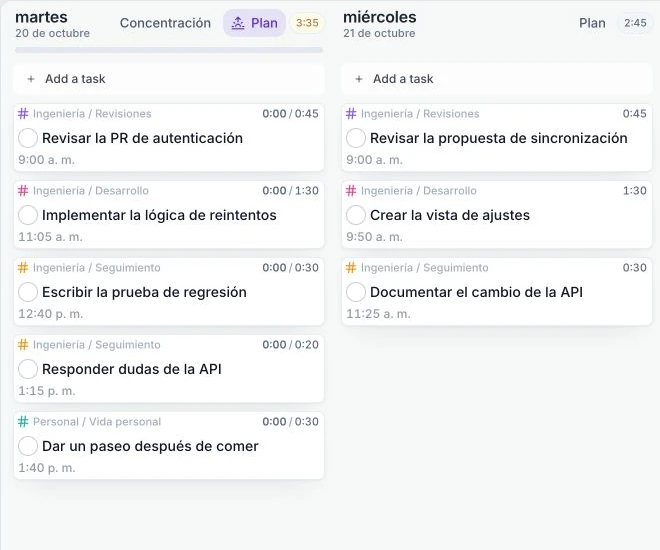The height and width of the screenshot is (550, 660).
Task: Click the 9:50 a. m. start time
Action: click(374, 237)
